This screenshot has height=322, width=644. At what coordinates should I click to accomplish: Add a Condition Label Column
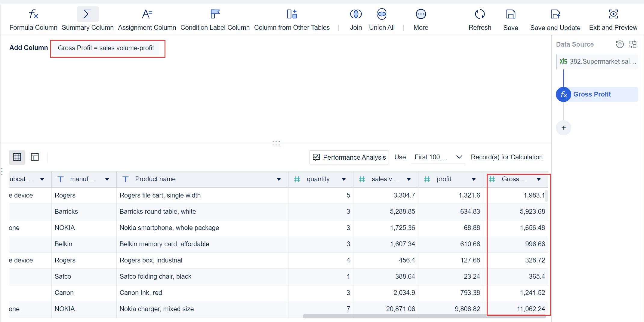pyautogui.click(x=215, y=19)
